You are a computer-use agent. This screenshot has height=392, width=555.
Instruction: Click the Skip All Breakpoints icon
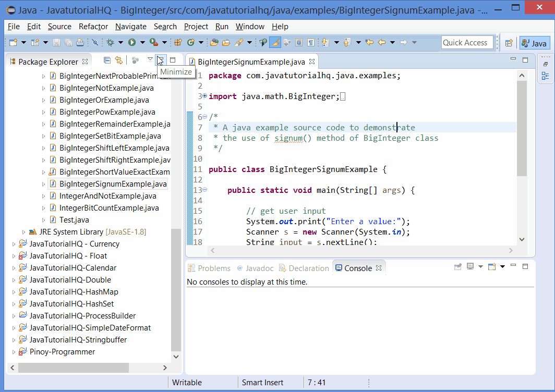(x=94, y=42)
